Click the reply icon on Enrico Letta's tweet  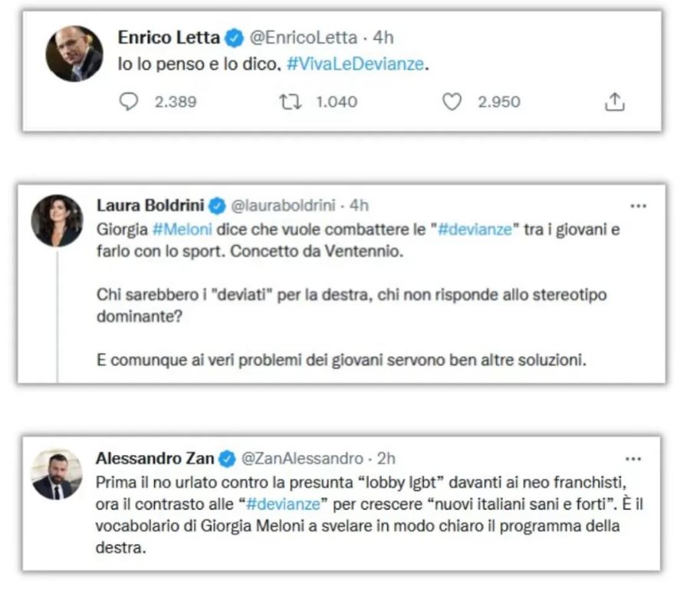pyautogui.click(x=129, y=102)
